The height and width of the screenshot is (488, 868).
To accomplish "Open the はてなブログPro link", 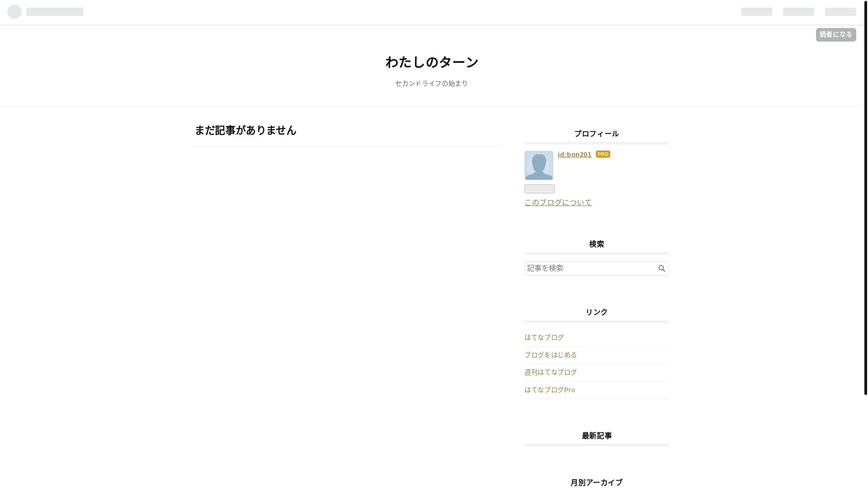I will point(550,390).
